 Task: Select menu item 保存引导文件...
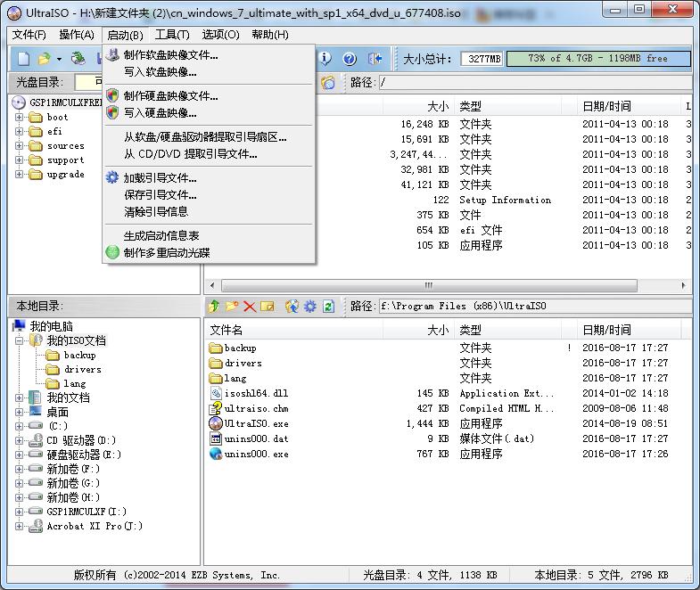[x=209, y=195]
